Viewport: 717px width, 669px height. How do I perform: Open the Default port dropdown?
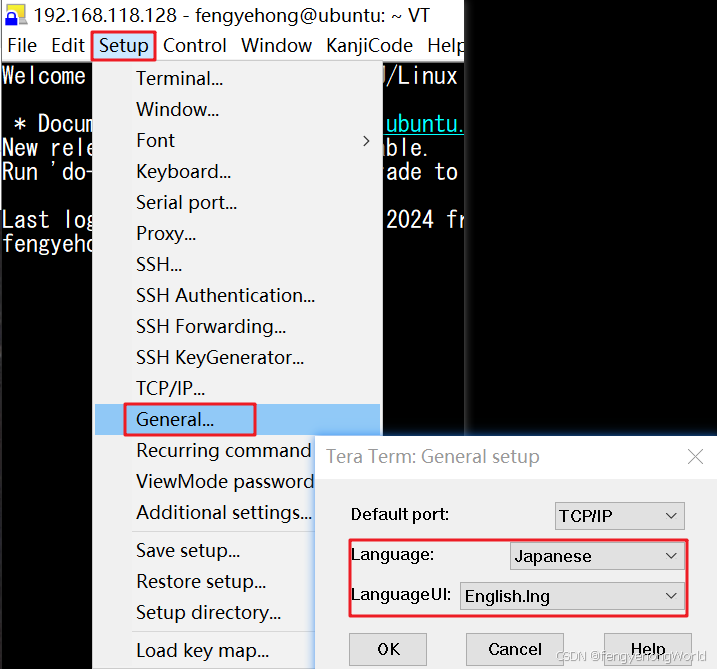click(x=620, y=516)
